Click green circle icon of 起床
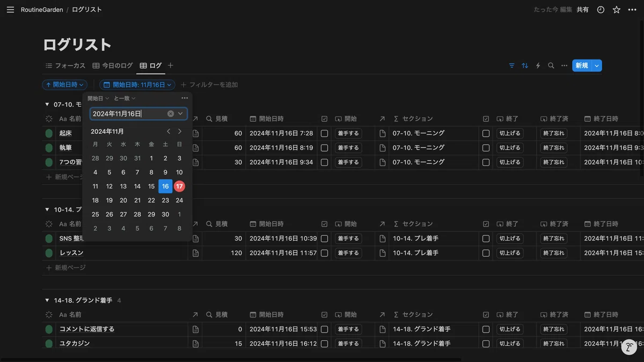The height and width of the screenshot is (362, 644). [49, 133]
